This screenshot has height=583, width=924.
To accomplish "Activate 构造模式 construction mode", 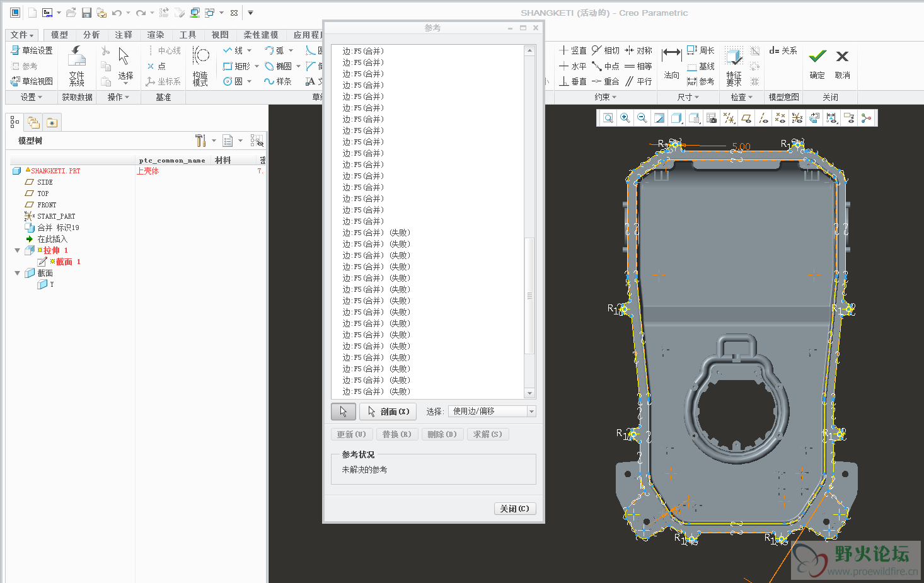I will click(200, 66).
